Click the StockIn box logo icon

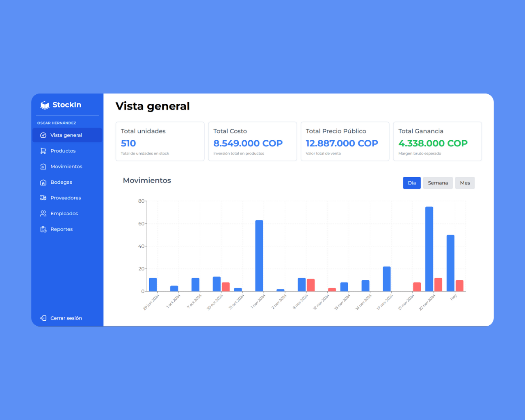(x=45, y=105)
